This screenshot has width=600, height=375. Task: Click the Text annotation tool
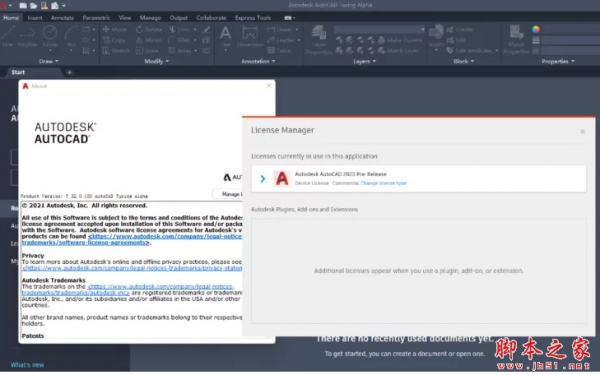(225, 37)
